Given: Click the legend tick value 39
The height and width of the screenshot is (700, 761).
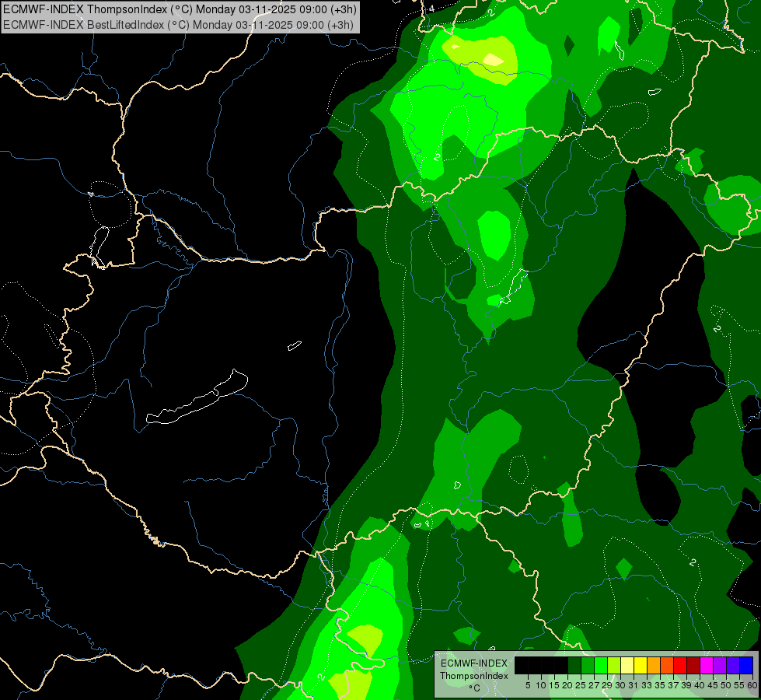Looking at the screenshot, I should (x=686, y=685).
